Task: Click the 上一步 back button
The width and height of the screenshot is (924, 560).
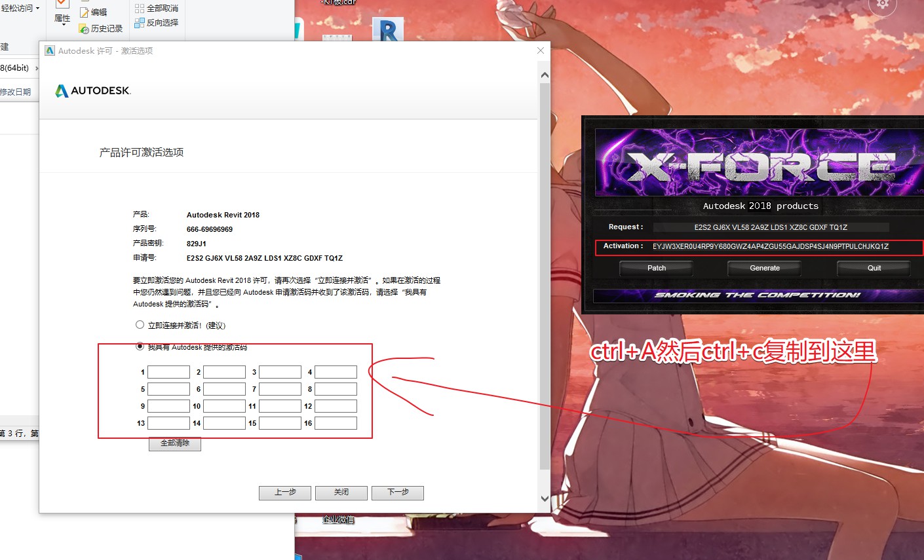Action: tap(285, 493)
